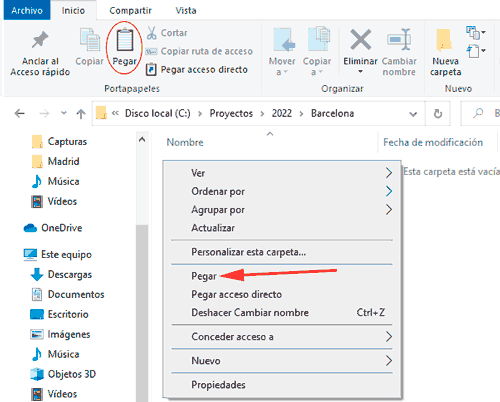The height and width of the screenshot is (402, 500).
Task: Open the Archivo menu tab
Action: coord(27,10)
